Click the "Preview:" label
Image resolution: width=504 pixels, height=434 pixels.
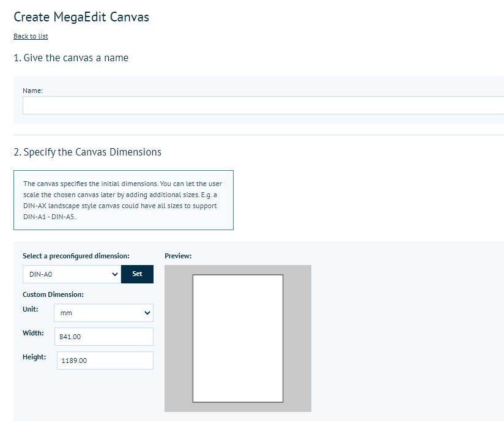point(178,256)
